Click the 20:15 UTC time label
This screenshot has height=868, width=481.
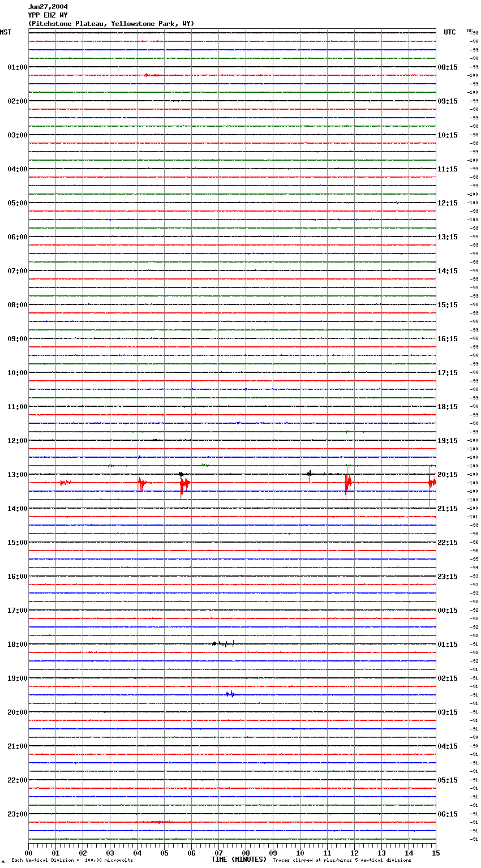[448, 475]
